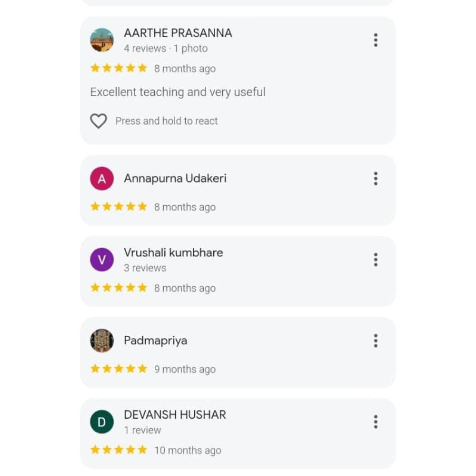The height and width of the screenshot is (476, 476).
Task: Select the Vrushali kumbhare reviewer name
Action: point(173,252)
